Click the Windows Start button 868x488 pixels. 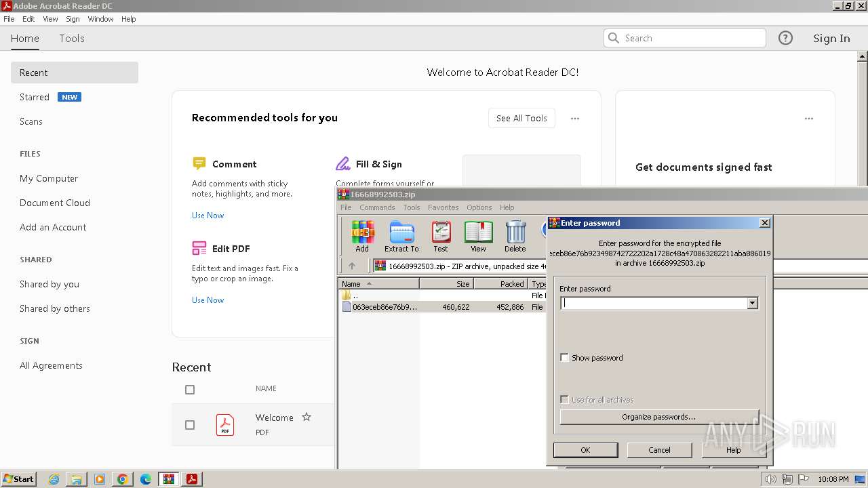click(18, 479)
